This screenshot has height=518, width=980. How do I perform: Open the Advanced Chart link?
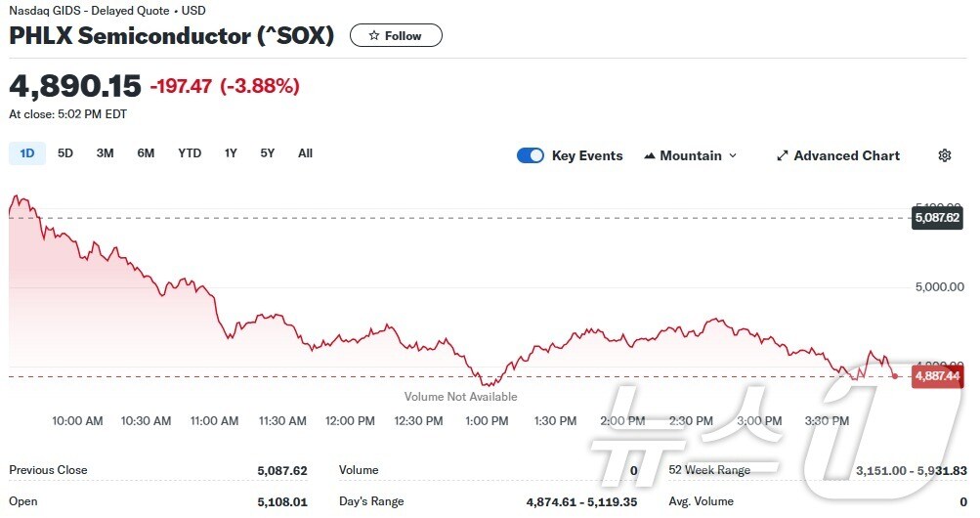[x=846, y=155]
